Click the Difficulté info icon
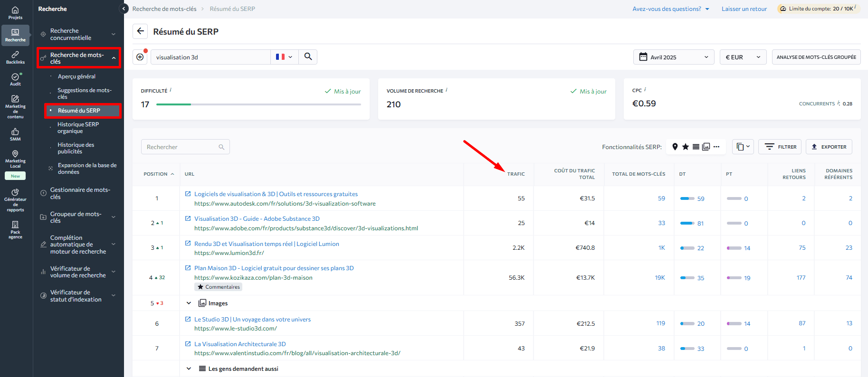Image resolution: width=868 pixels, height=377 pixels. pos(171,90)
